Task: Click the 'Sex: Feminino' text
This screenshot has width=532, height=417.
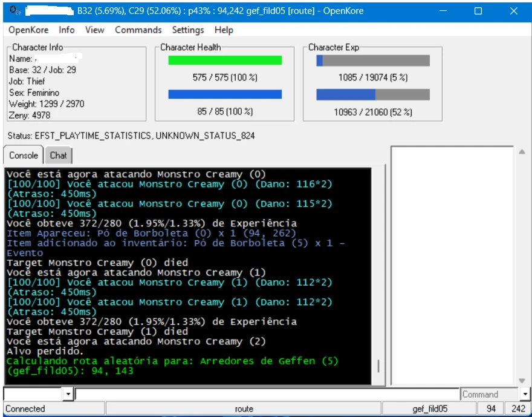Action: pos(34,93)
